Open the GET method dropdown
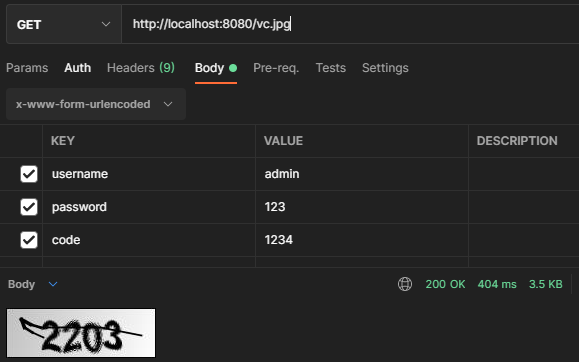 64,24
